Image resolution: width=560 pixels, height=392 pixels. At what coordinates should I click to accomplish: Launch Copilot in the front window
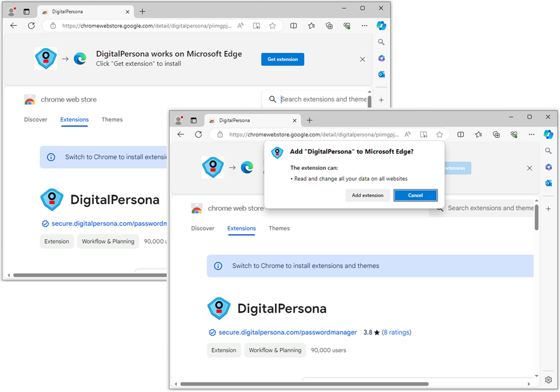pos(549,134)
